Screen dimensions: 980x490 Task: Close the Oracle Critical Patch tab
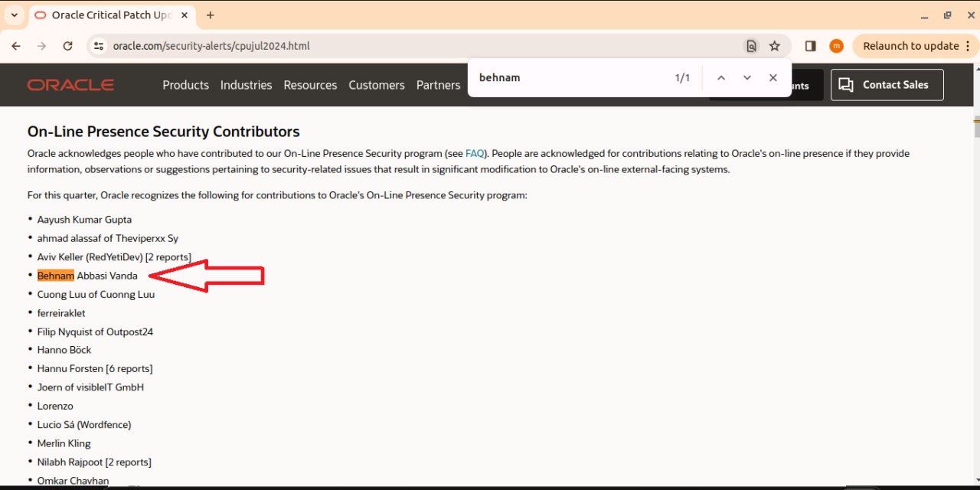click(185, 15)
